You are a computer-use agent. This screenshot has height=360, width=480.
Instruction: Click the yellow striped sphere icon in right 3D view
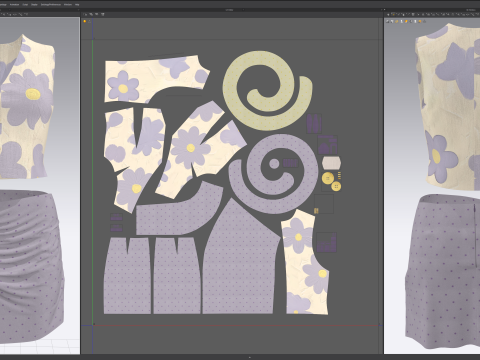point(396,21)
